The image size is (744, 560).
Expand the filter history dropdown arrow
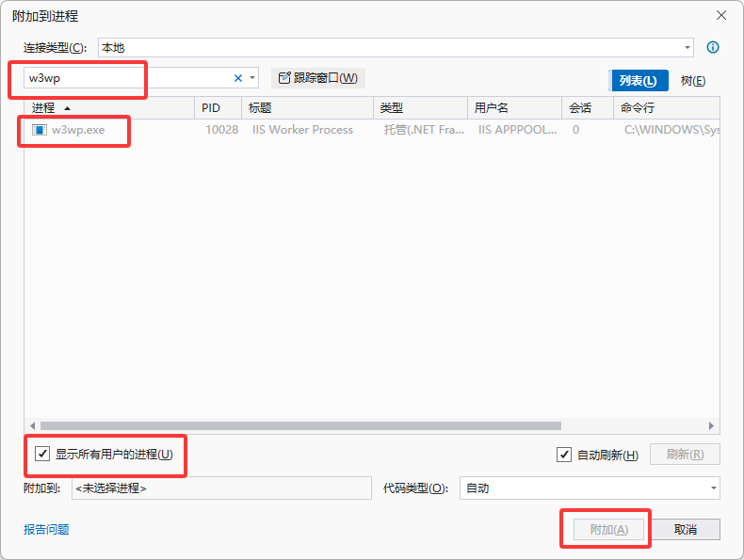click(252, 78)
